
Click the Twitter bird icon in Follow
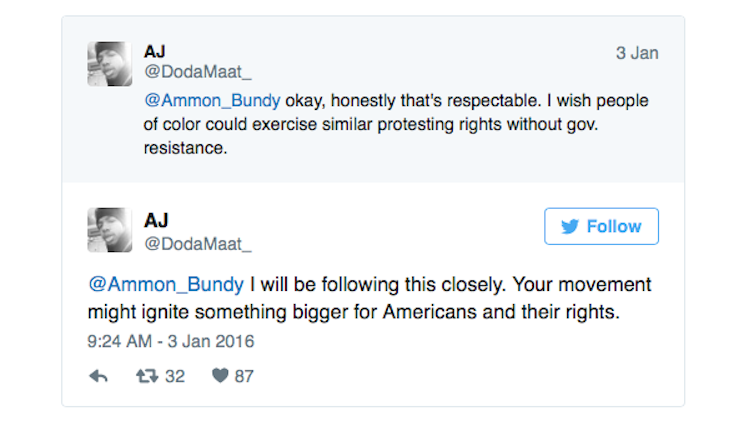(x=570, y=227)
